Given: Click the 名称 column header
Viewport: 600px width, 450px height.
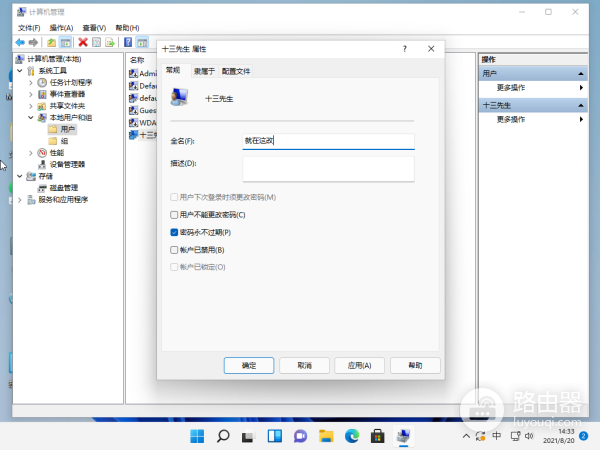Looking at the screenshot, I should tap(137, 60).
